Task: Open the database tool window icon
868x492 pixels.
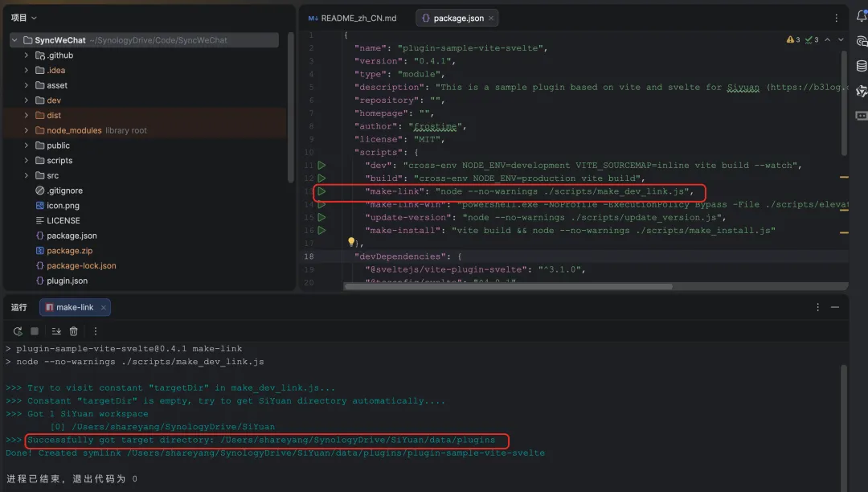Action: [x=862, y=66]
